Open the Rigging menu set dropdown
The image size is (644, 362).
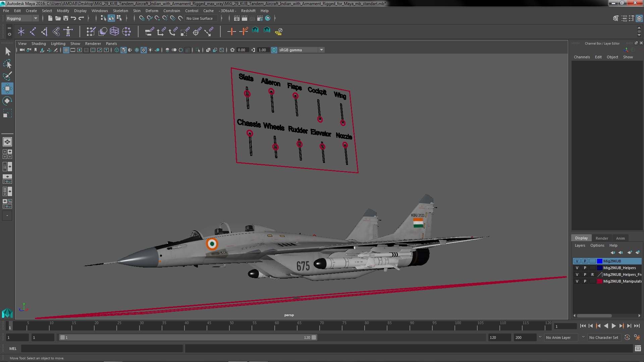tap(22, 18)
